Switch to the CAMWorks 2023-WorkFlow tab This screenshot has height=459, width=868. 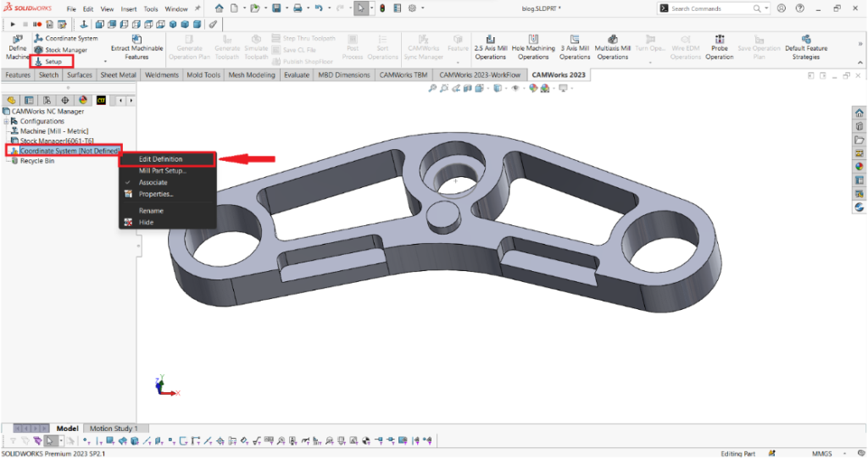481,75
